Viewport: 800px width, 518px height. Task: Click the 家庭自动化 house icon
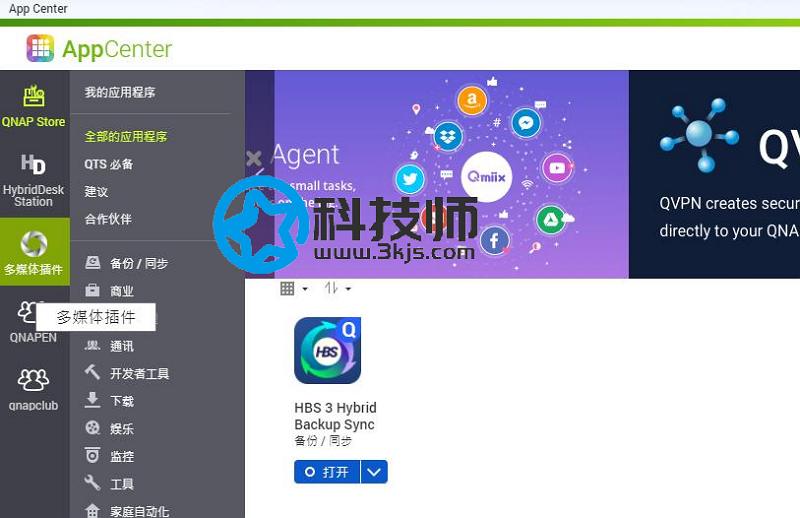click(92, 510)
